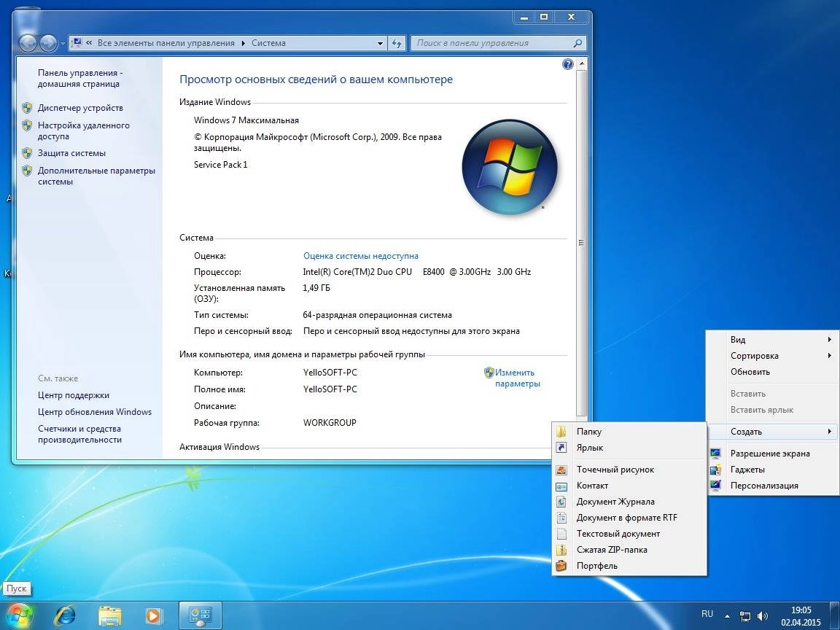Choose Текстовый документ in the Создать submenu
This screenshot has height=630, width=840.
tap(629, 534)
